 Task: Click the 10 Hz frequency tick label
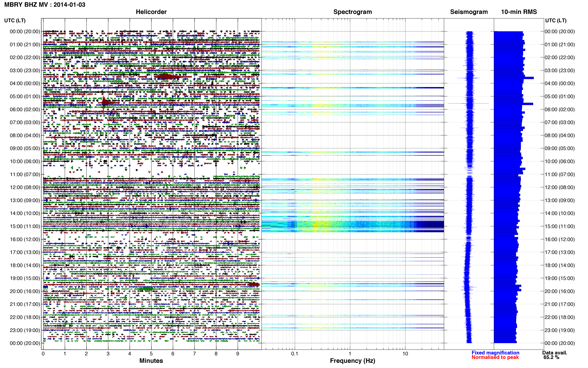pyautogui.click(x=405, y=354)
